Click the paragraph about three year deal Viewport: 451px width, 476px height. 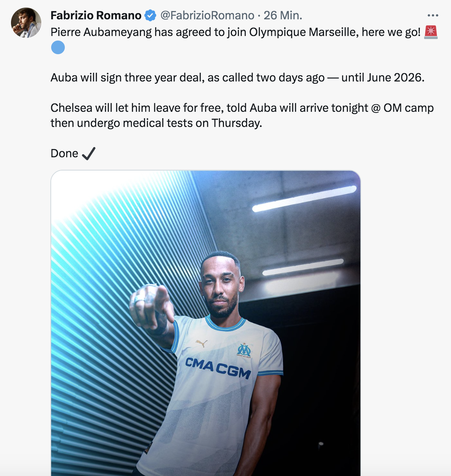pyautogui.click(x=238, y=78)
